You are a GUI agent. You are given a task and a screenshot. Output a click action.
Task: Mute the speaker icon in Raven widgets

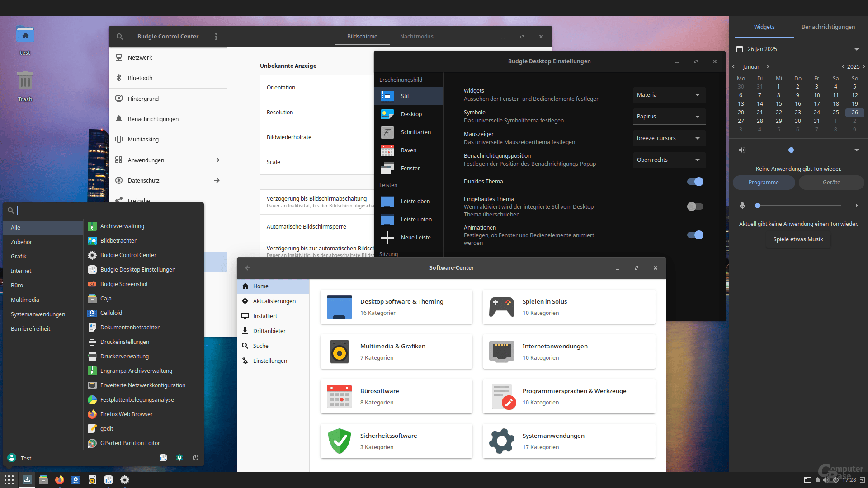pos(742,150)
